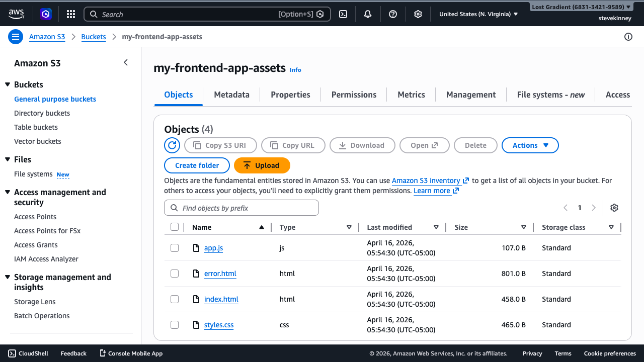
Task: Open the help question mark icon
Action: [x=393, y=14]
